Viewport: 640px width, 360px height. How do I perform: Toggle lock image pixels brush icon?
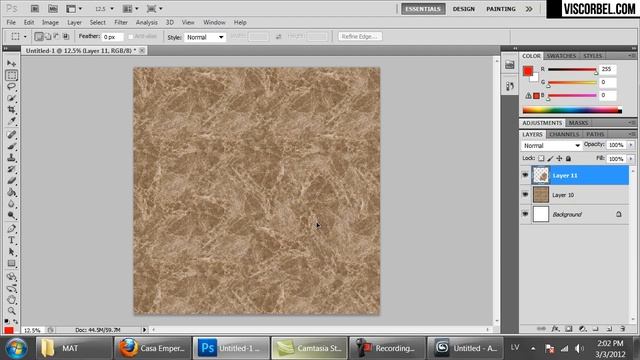(550, 158)
